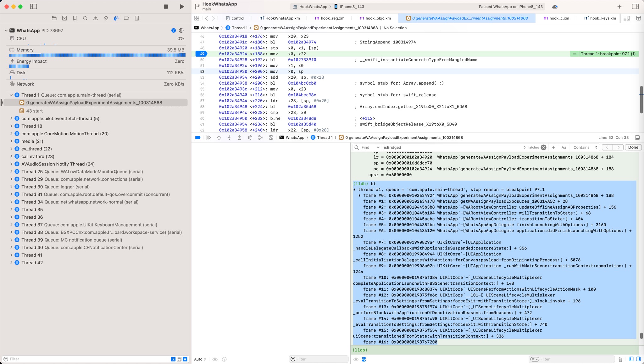Drag the CPU usage slider indicator
This screenshot has height=364, width=644.
pyautogui.click(x=44, y=44)
